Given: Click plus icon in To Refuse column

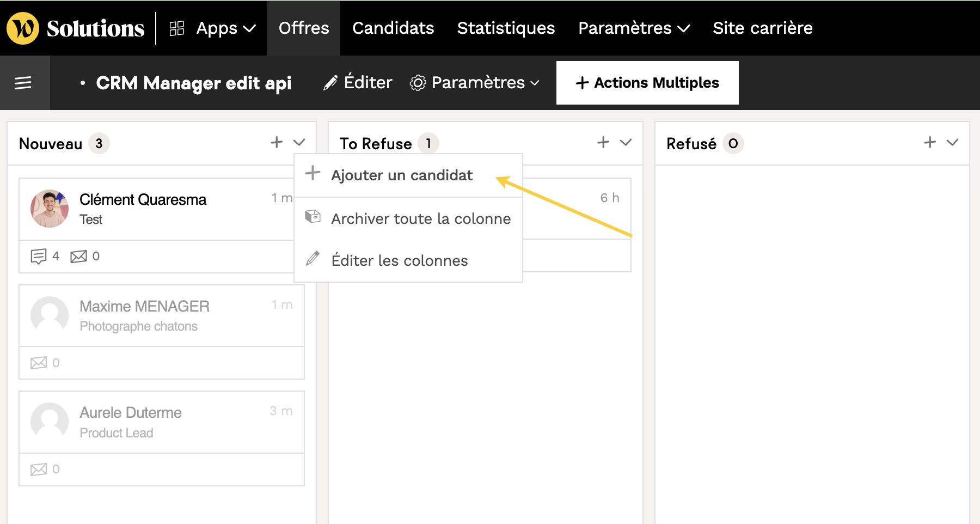Looking at the screenshot, I should click(x=603, y=143).
